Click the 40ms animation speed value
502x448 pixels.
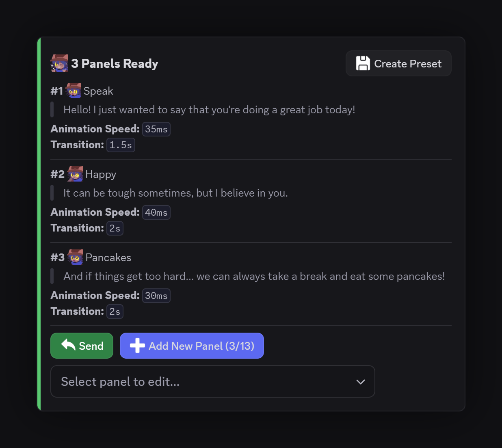tap(156, 212)
